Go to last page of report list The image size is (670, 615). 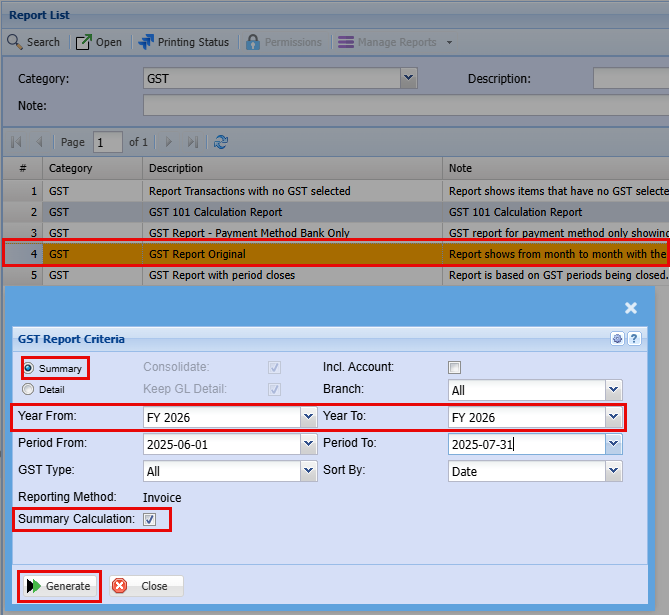click(193, 142)
